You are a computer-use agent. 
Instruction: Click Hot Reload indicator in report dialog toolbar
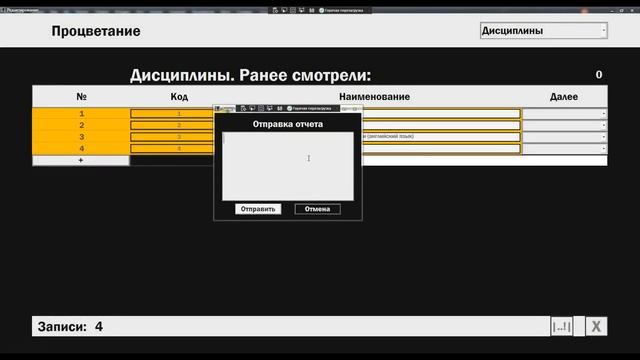309,108
